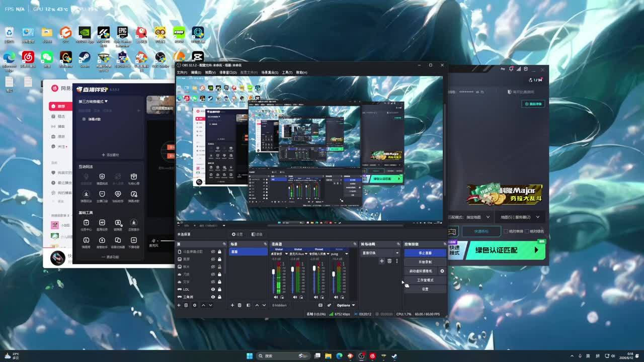Click the taskbar search box

pyautogui.click(x=283, y=356)
